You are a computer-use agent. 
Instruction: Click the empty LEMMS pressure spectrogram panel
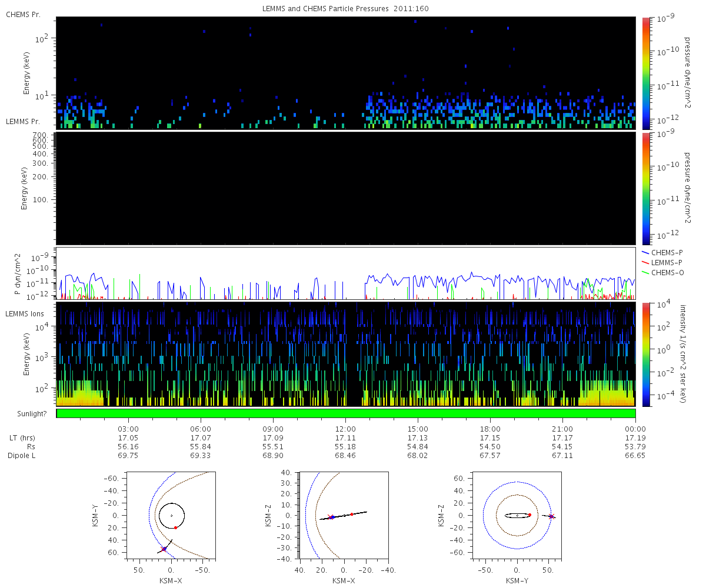[x=346, y=188]
